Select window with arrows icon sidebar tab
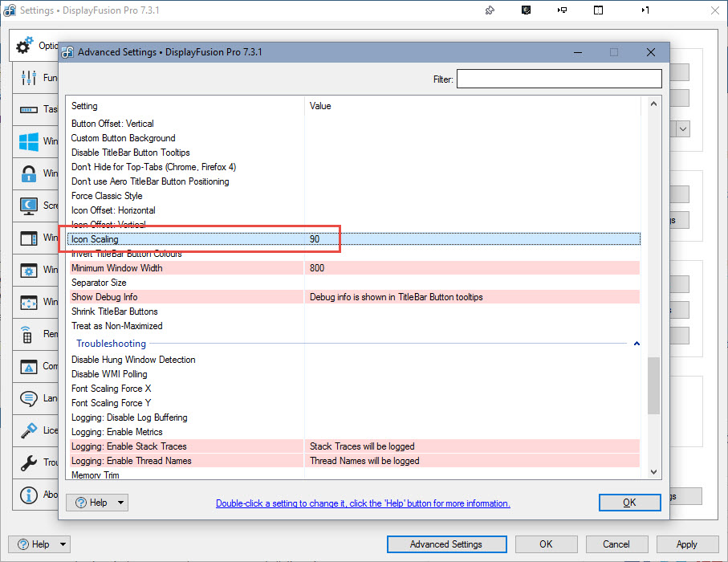 [29, 303]
